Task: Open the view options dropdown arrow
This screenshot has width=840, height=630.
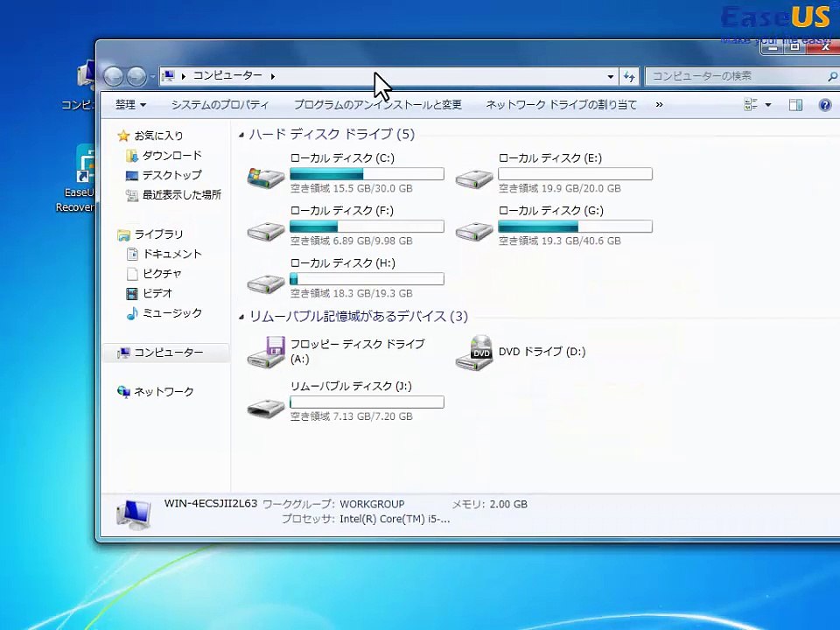Action: [768, 105]
